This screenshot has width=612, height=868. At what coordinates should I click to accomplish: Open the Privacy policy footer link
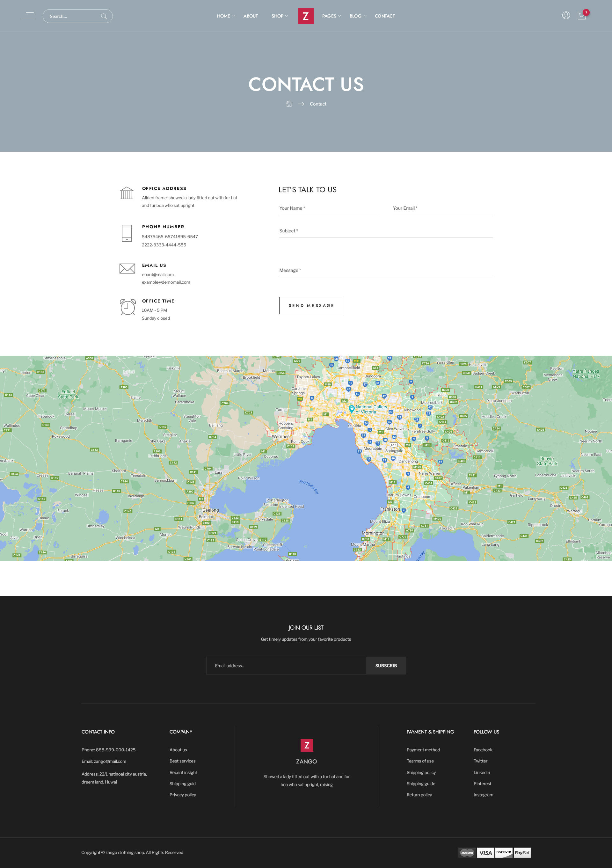click(x=183, y=795)
